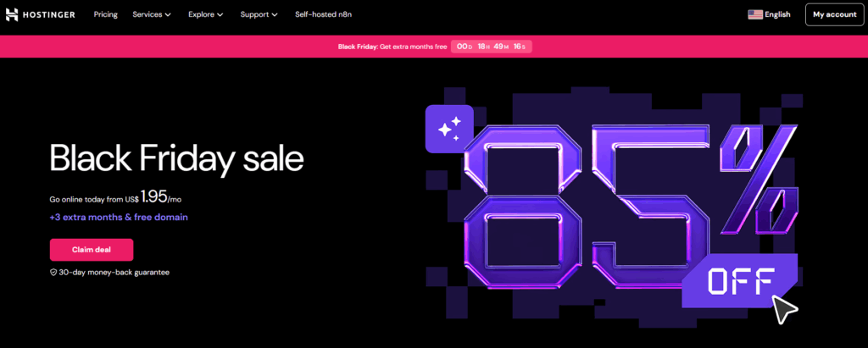Screen dimensions: 868x348
Task: Click the Black Friday extra months banner text
Action: click(x=391, y=47)
